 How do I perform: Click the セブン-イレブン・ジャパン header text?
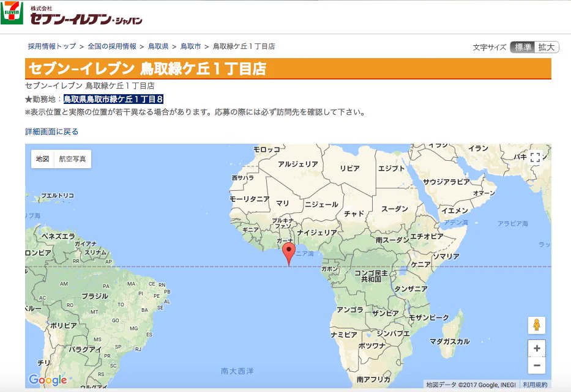click(x=86, y=18)
